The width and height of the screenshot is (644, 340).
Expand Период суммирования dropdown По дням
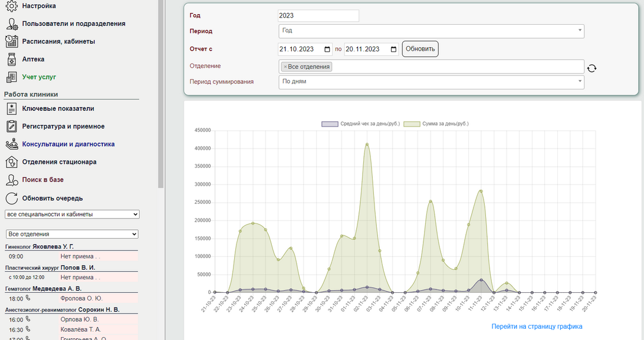pos(431,82)
